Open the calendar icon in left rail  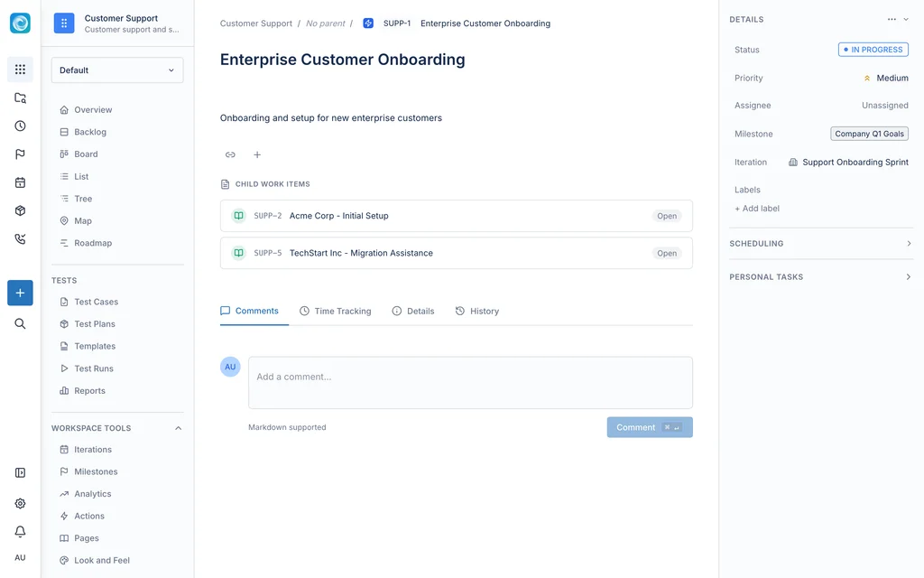[x=20, y=182]
